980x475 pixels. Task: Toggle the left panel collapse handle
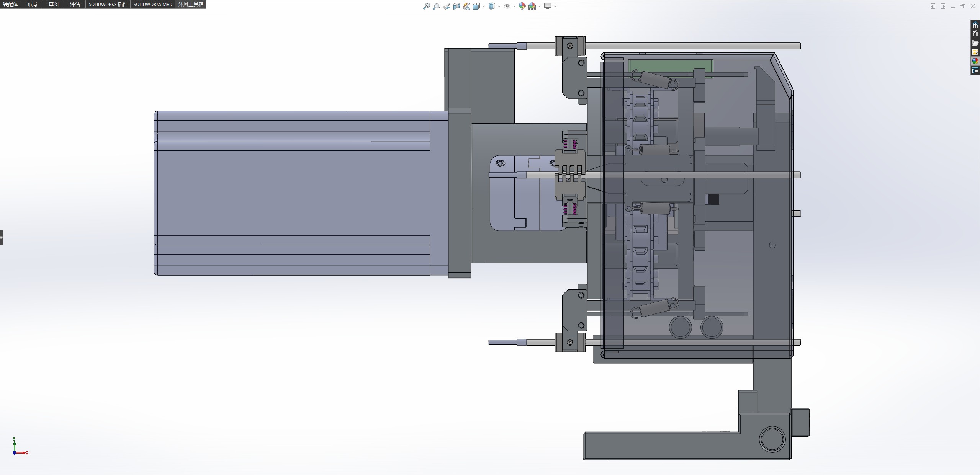click(x=2, y=237)
